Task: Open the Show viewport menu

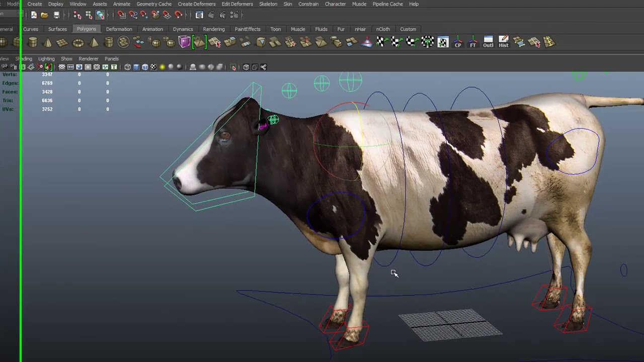Action: click(x=66, y=59)
